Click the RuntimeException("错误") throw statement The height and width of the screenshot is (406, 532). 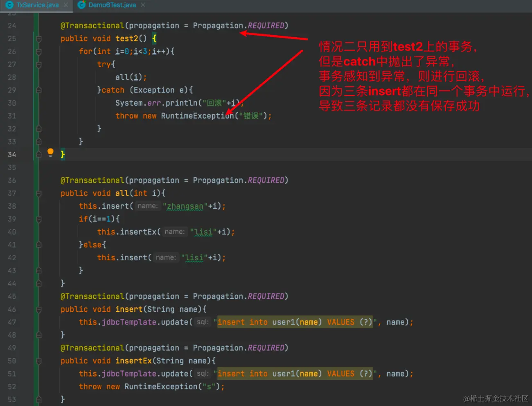tap(194, 116)
